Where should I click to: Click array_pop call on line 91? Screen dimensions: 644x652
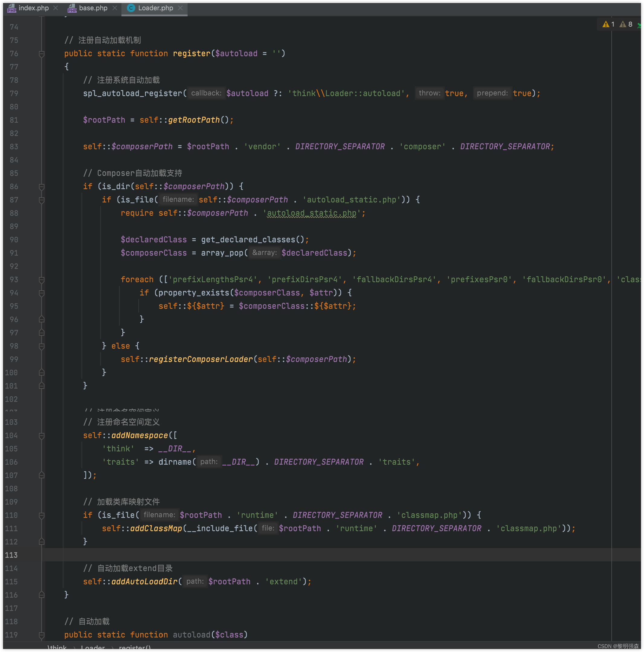tap(222, 253)
